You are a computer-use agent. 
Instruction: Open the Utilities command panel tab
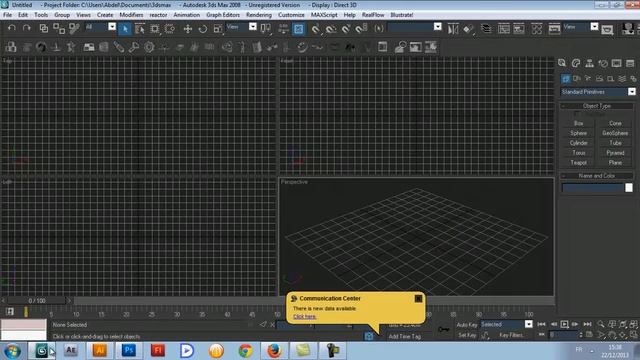pos(630,63)
